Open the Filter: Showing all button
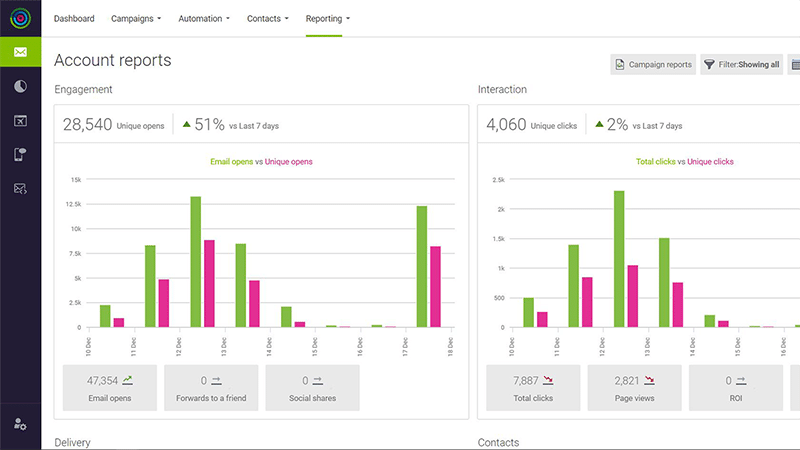Image resolution: width=800 pixels, height=450 pixels. pyautogui.click(x=742, y=65)
